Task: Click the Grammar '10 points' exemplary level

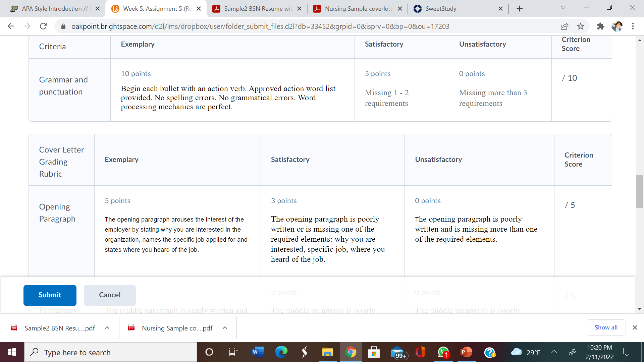Action: tap(136, 74)
